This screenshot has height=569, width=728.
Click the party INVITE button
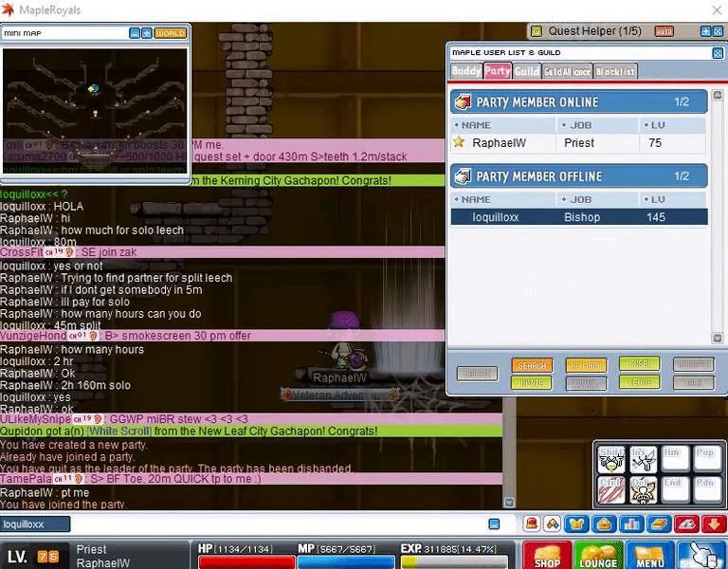point(532,383)
